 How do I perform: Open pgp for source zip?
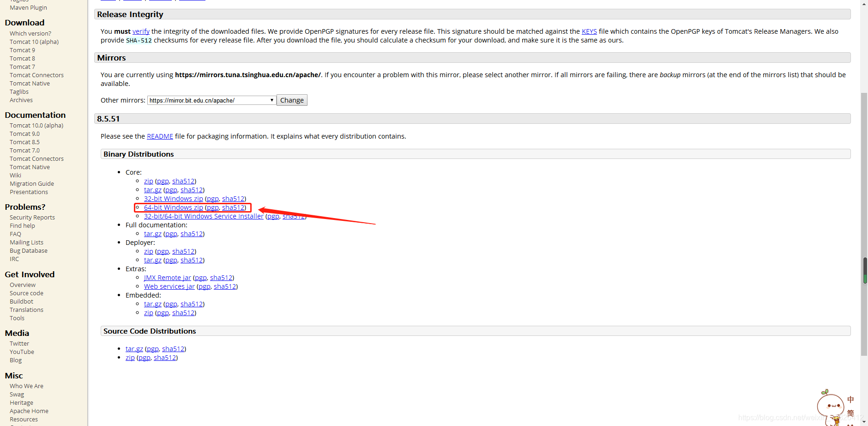pos(145,358)
